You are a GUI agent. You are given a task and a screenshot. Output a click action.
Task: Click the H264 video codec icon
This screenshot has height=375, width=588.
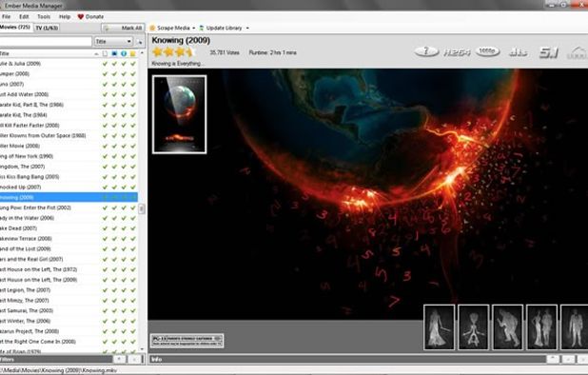tap(457, 52)
